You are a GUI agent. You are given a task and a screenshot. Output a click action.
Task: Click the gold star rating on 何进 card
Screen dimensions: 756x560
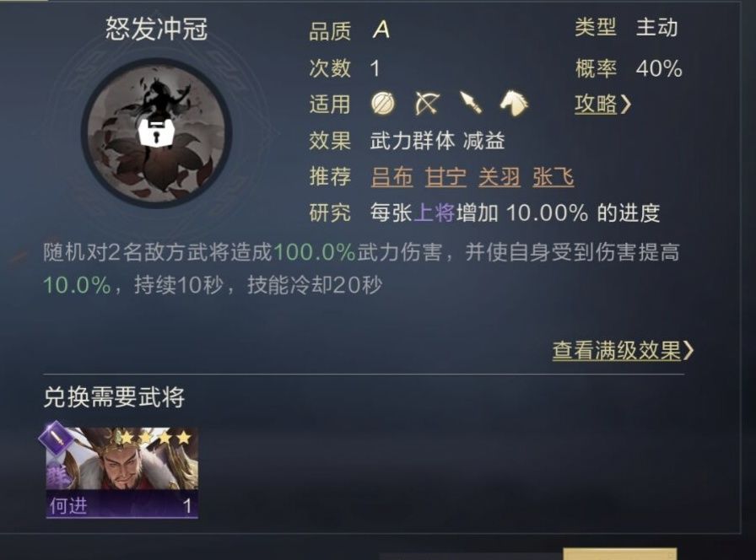click(x=154, y=438)
